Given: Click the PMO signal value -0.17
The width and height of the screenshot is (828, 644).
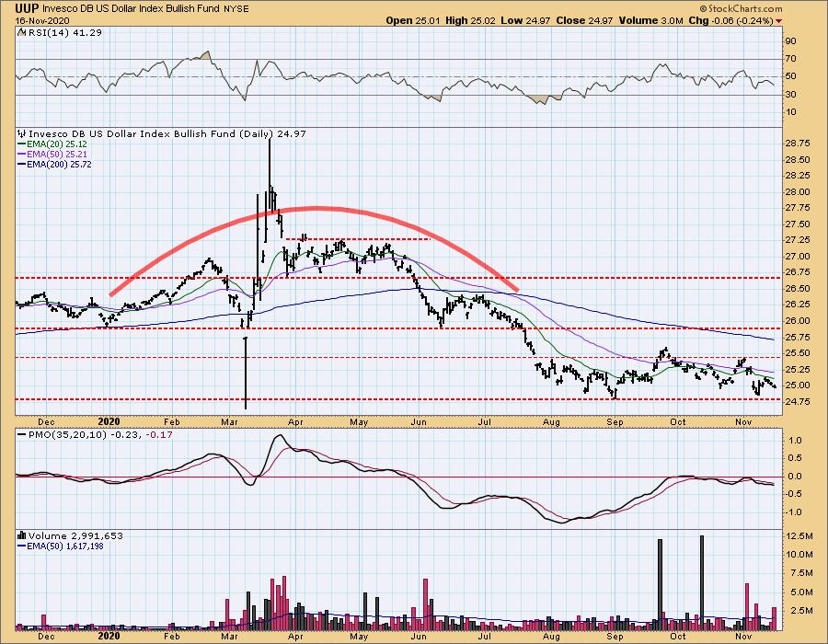Looking at the screenshot, I should [x=159, y=435].
